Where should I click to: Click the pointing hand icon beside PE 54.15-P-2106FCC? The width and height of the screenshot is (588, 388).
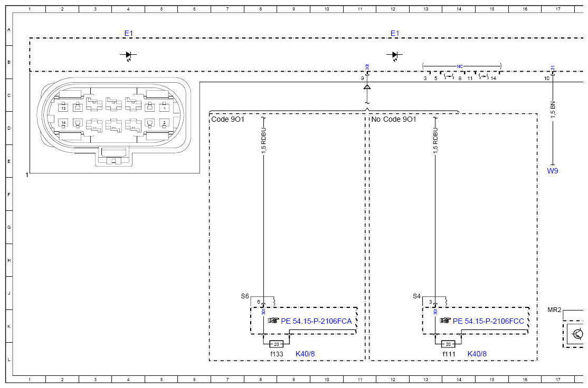coord(445,321)
